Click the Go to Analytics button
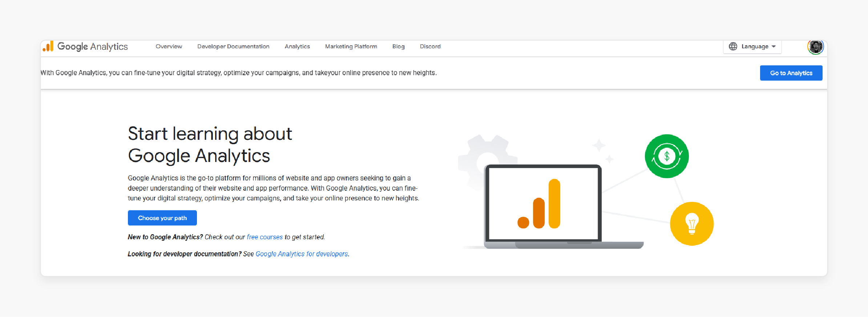Image resolution: width=868 pixels, height=317 pixels. click(x=791, y=73)
